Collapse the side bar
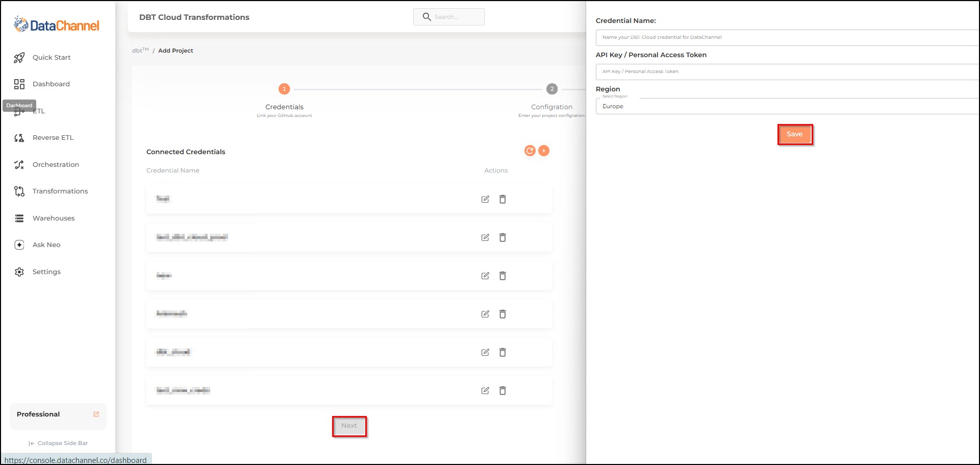The height and width of the screenshot is (465, 980). [58, 443]
